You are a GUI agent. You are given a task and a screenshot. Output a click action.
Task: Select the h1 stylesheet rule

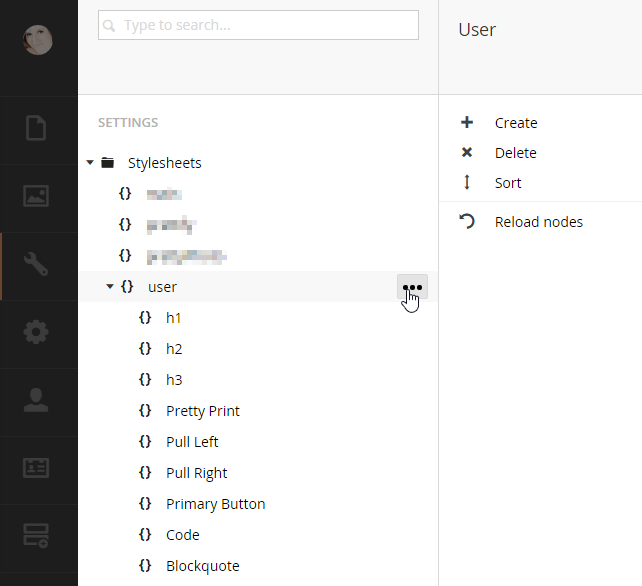(x=174, y=318)
